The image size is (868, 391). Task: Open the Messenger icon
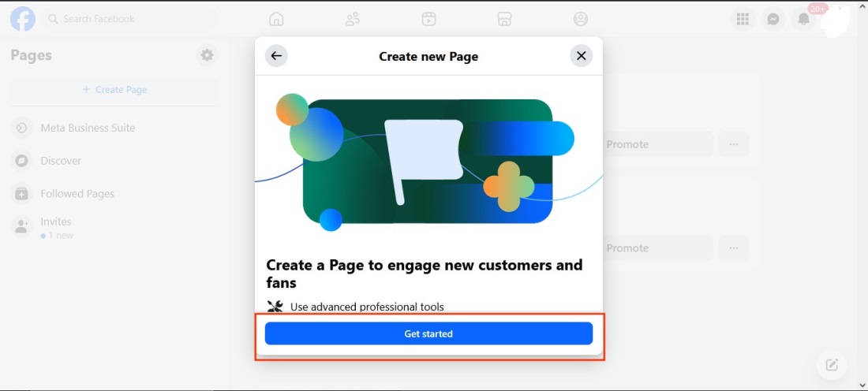(x=773, y=19)
